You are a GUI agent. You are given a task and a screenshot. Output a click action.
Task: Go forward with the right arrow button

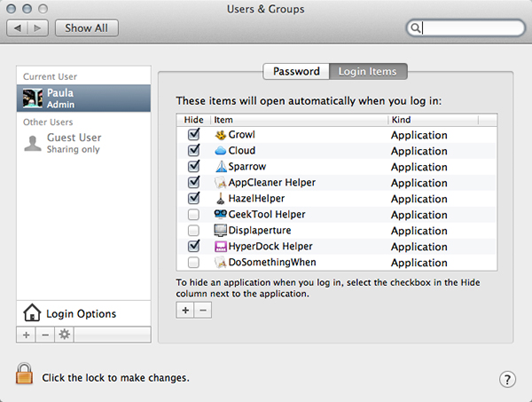pos(38,28)
